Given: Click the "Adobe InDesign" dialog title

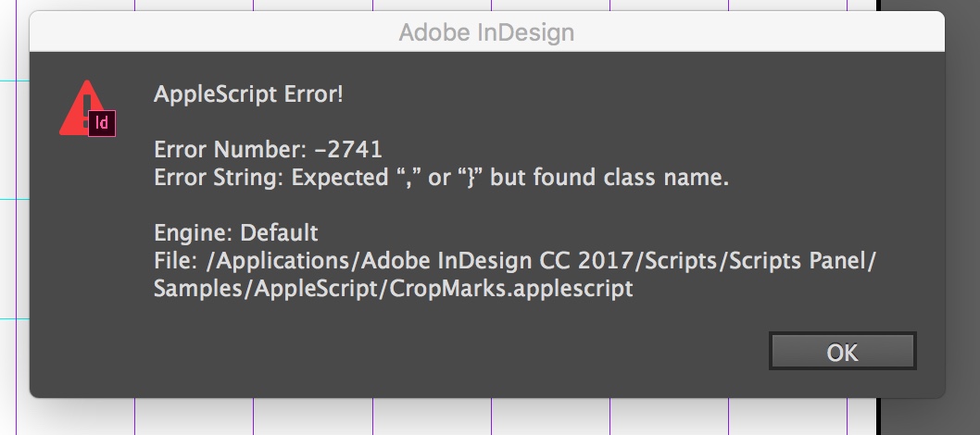Looking at the screenshot, I should [x=486, y=33].
